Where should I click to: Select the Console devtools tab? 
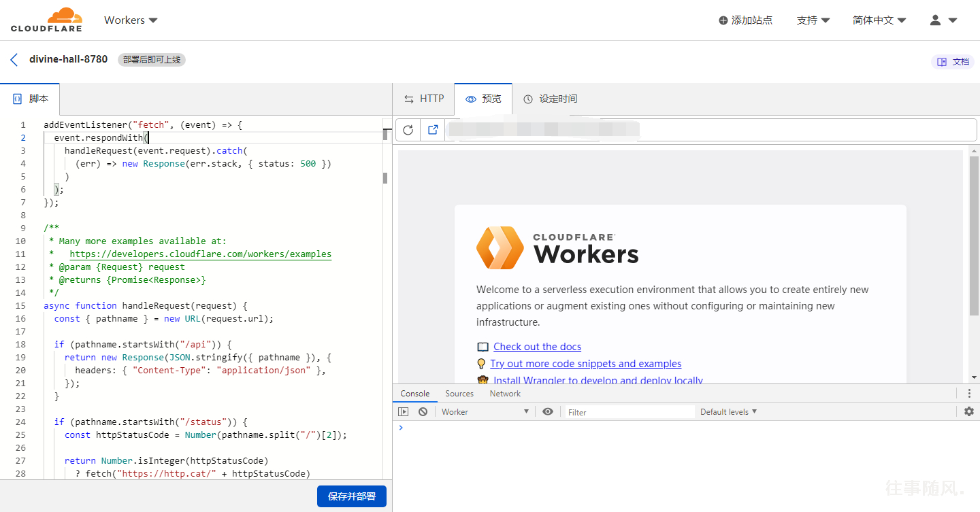[x=415, y=394]
